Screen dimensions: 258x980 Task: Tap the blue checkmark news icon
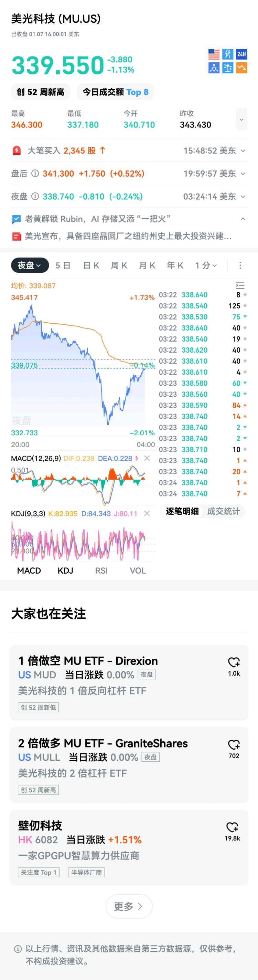[x=16, y=219]
